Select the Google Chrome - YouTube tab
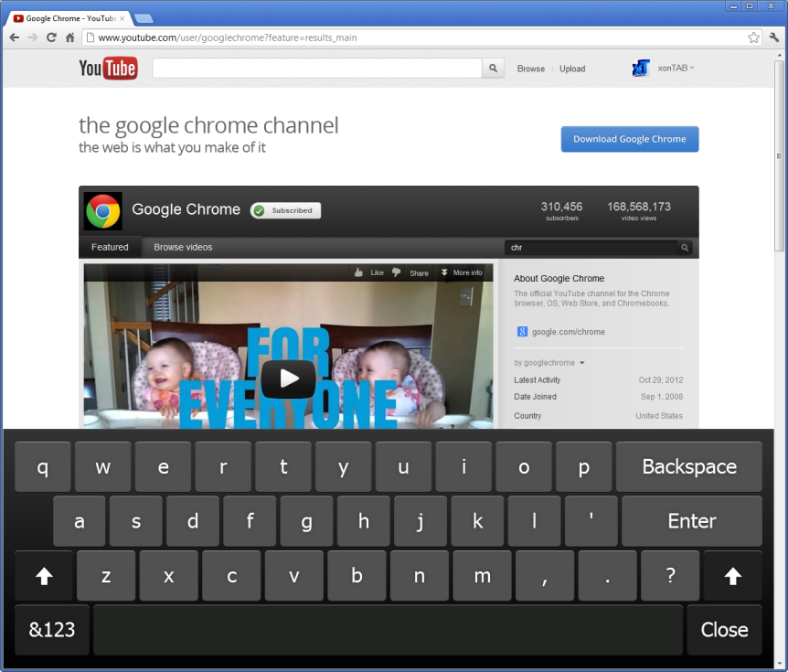788x672 pixels. point(69,18)
